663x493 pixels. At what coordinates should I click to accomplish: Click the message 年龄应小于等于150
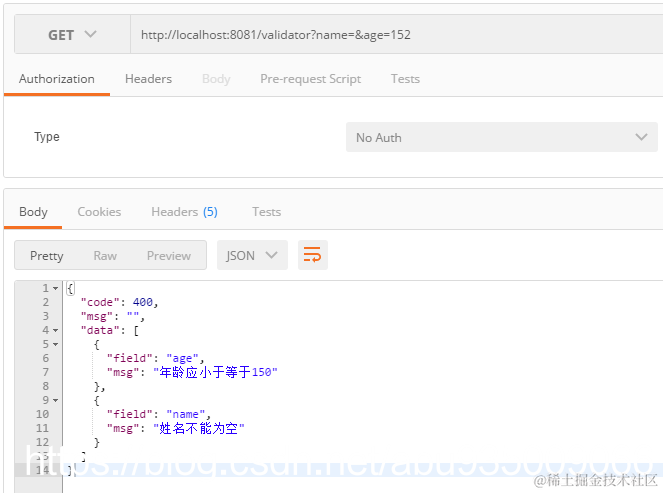215,372
